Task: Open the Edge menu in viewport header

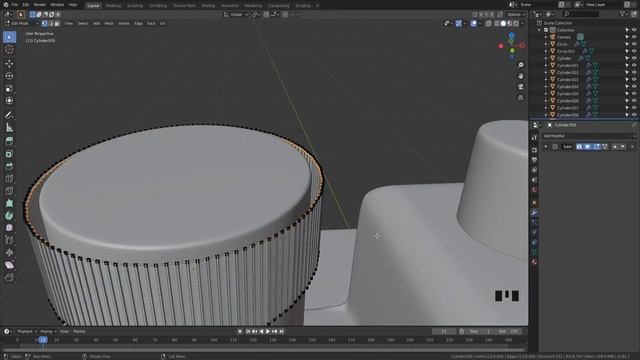Action: click(138, 23)
